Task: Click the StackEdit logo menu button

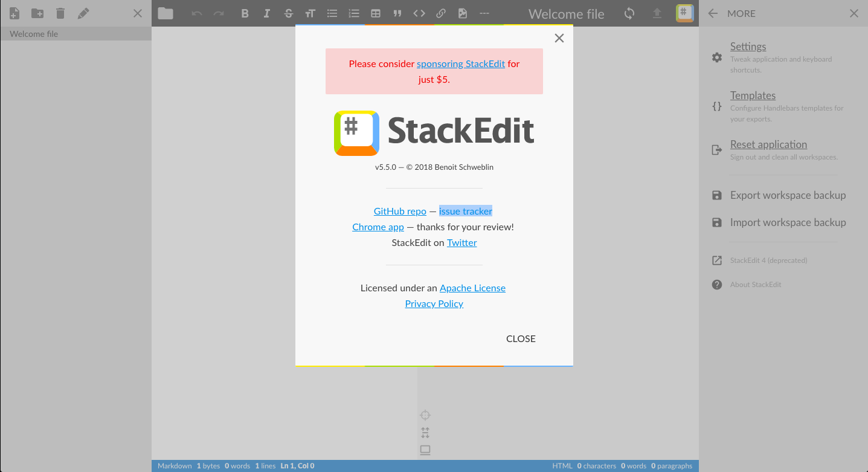Action: coord(684,13)
